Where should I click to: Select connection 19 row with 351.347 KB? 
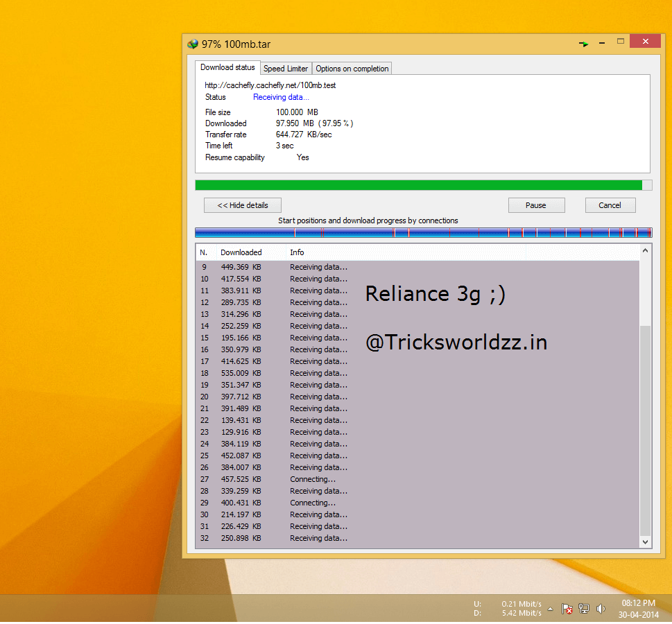pyautogui.click(x=418, y=385)
